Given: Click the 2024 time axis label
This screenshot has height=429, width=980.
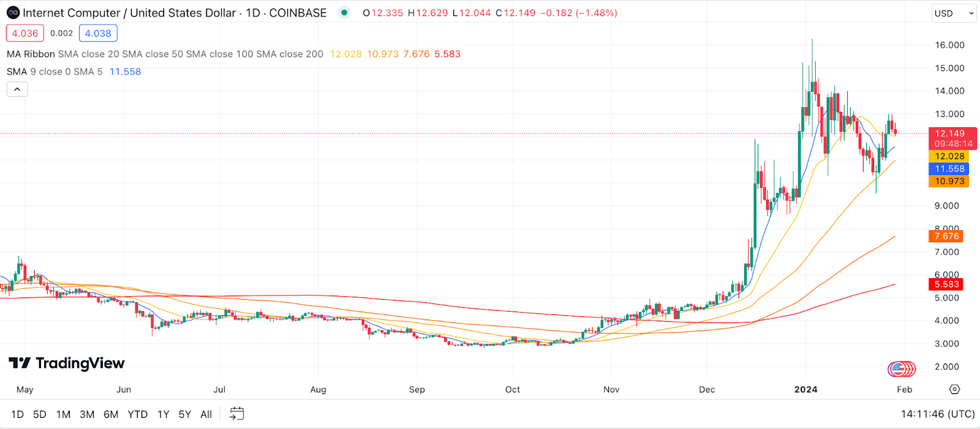Looking at the screenshot, I should coord(805,389).
